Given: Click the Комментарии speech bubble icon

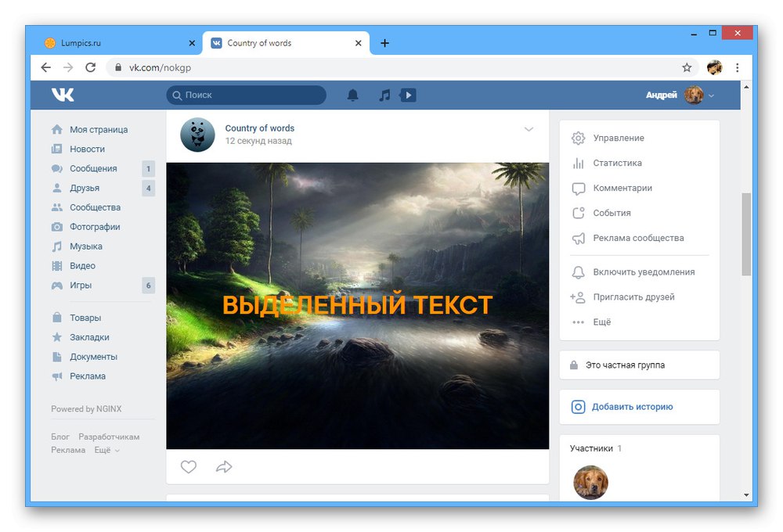Looking at the screenshot, I should [579, 188].
